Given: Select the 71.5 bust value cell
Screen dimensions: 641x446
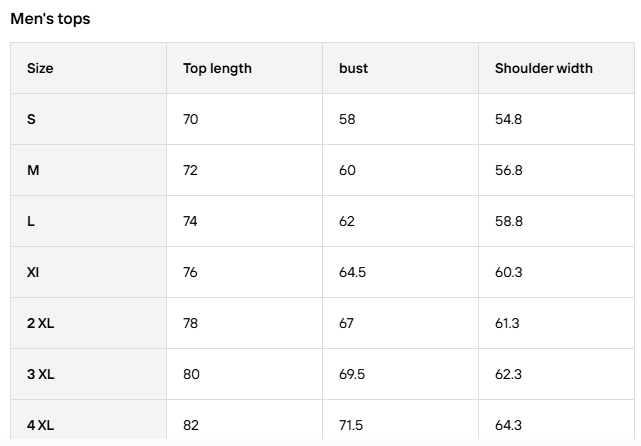Looking at the screenshot, I should click(x=351, y=426).
